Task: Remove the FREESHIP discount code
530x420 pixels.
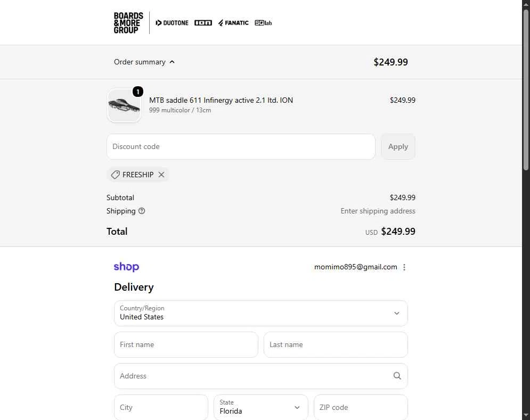Action: pyautogui.click(x=161, y=175)
